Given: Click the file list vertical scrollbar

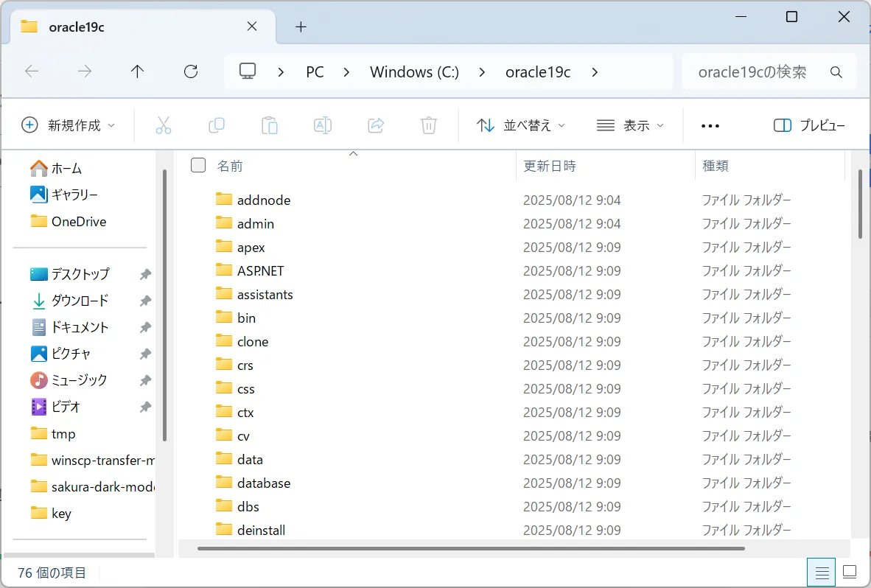Looking at the screenshot, I should tap(860, 204).
